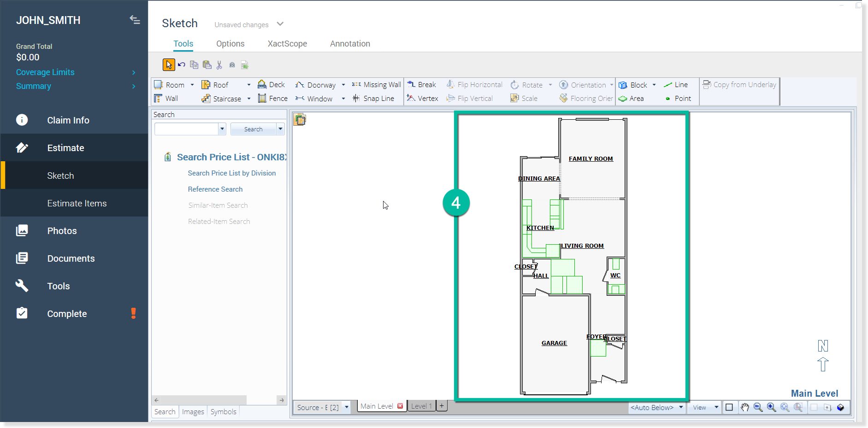Select the Staircase tool
This screenshot has width=868, height=428.
(222, 99)
